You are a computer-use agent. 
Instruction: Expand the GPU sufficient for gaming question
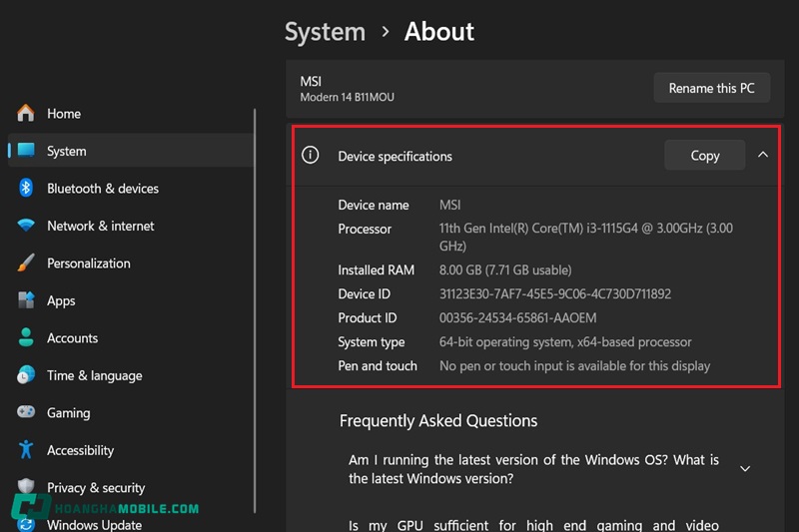[x=532, y=525]
